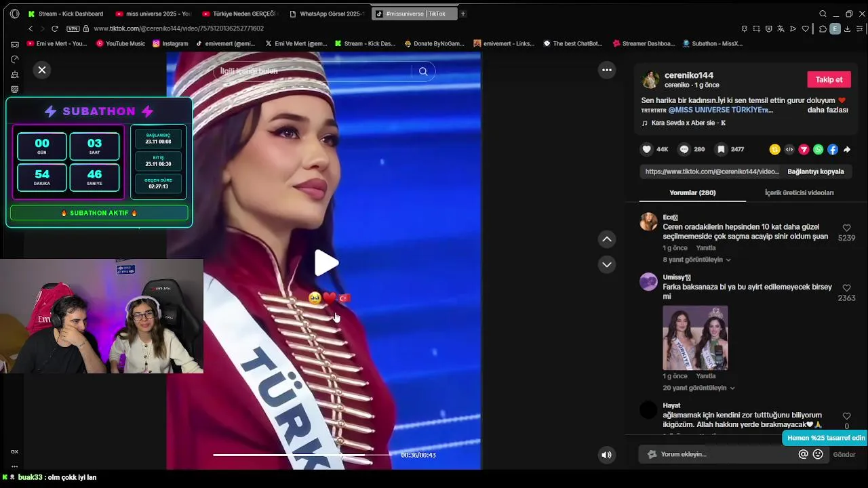Switch to Türkiye Neden GERÇEĞİ tab
868x488 pixels.
tap(239, 14)
